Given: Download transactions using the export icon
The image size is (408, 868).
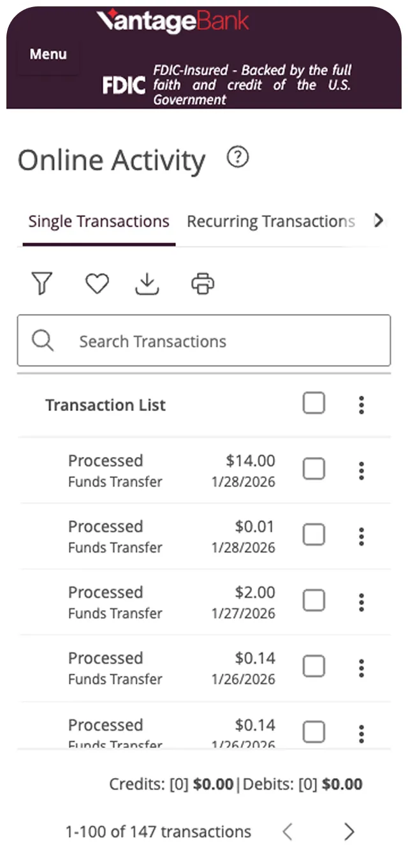Looking at the screenshot, I should click(147, 284).
